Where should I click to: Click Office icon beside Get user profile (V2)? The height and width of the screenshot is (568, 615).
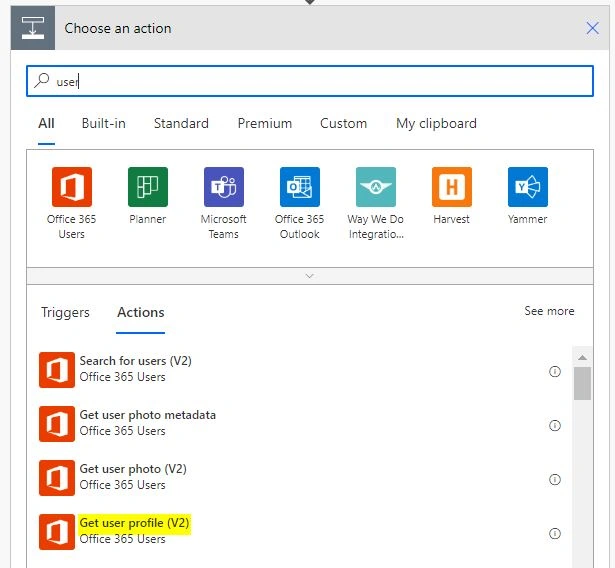(57, 532)
